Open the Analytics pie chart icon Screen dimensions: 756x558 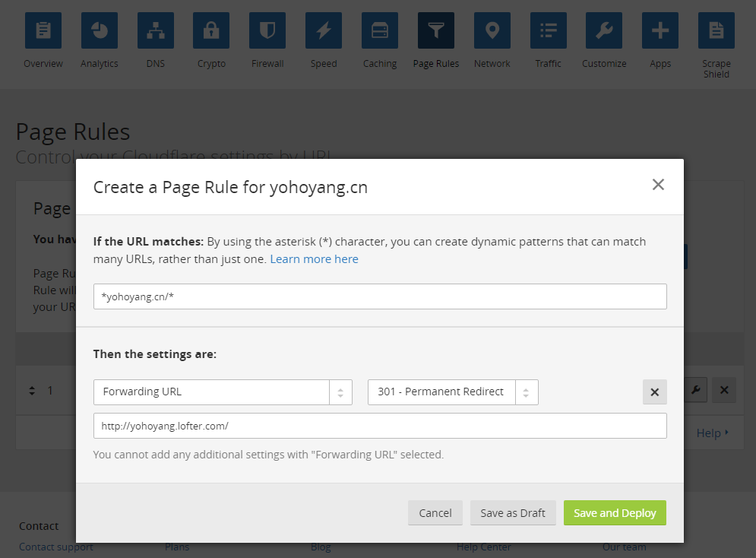click(x=100, y=31)
